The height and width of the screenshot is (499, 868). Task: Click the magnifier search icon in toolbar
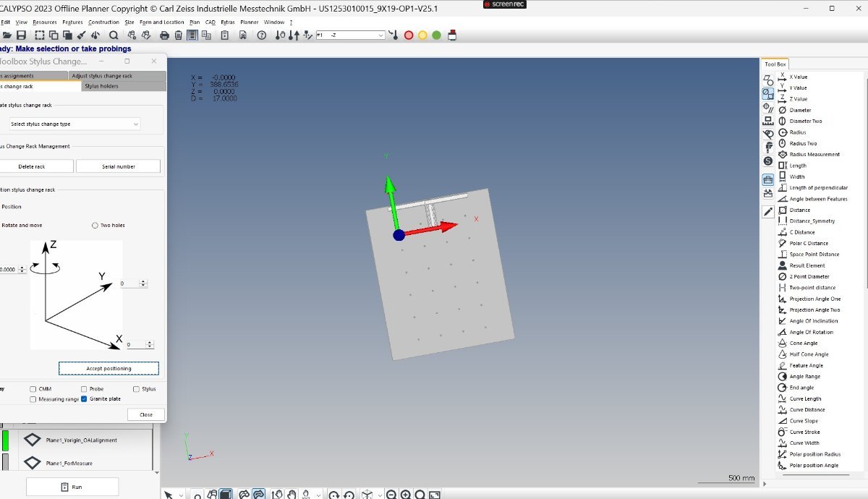click(x=114, y=35)
